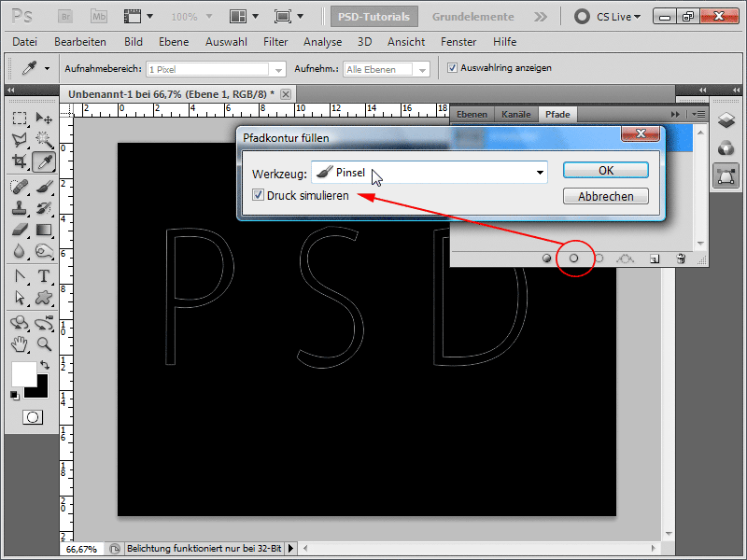Select the Magic Wand tool
This screenshot has height=560, width=747.
tap(44, 139)
